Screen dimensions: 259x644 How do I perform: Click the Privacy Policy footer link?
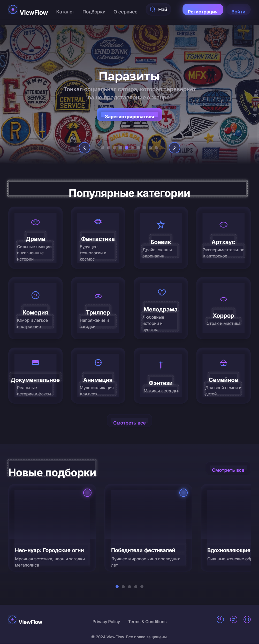106,622
